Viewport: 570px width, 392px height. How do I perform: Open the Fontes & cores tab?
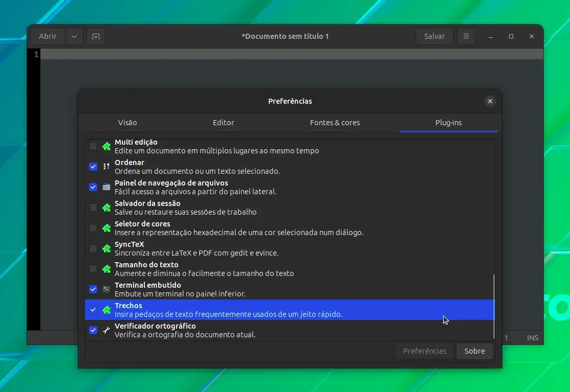click(x=335, y=123)
